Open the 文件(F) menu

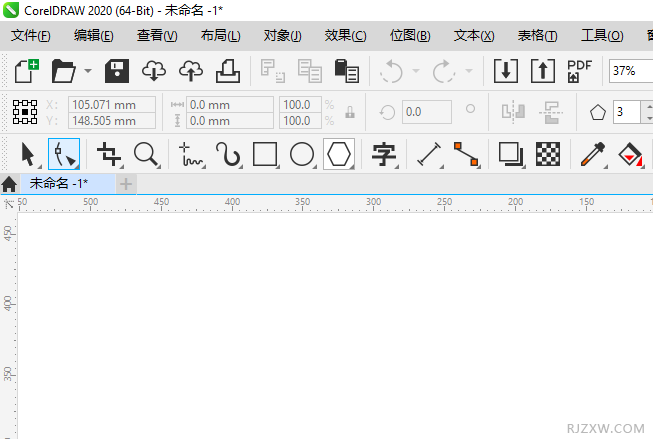30,36
